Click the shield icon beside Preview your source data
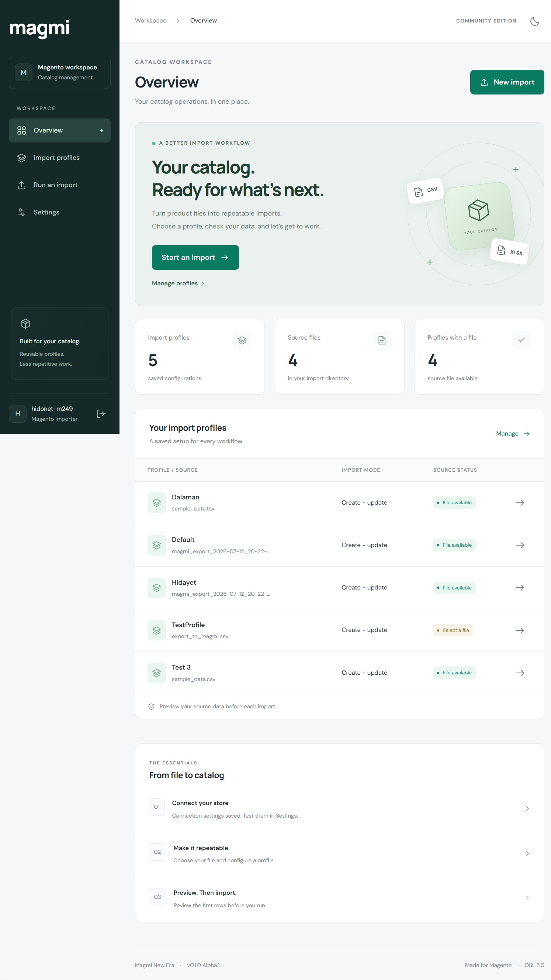This screenshot has width=551, height=980. pyautogui.click(x=151, y=706)
